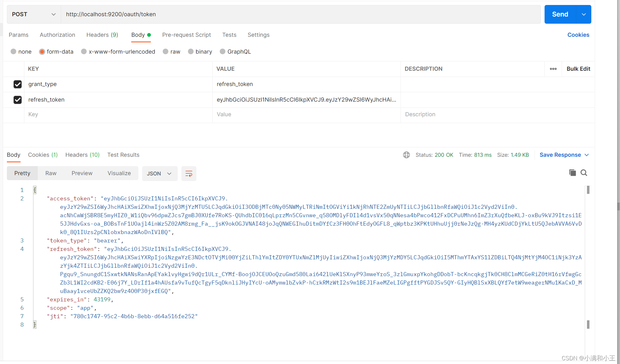Open the POST method dropdown

(34, 14)
